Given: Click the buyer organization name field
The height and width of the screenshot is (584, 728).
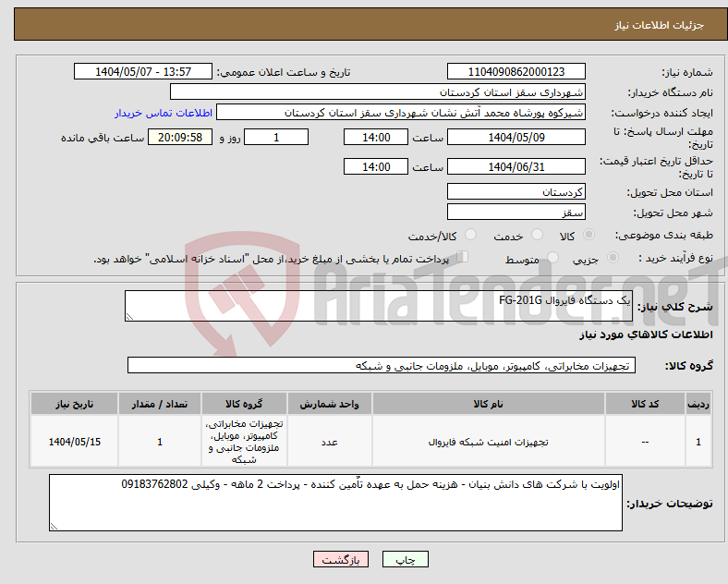Looking at the screenshot, I should tap(378, 91).
